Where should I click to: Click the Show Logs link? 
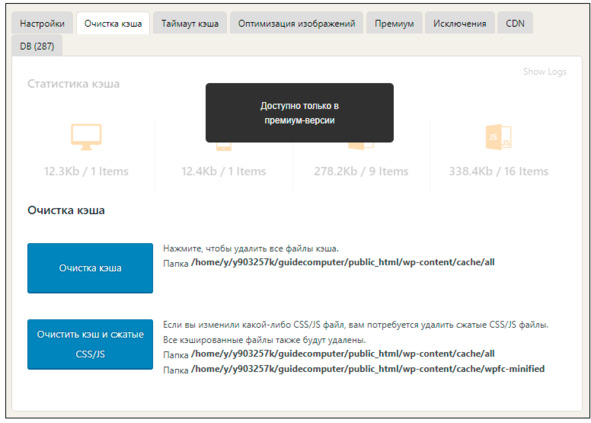coord(545,72)
